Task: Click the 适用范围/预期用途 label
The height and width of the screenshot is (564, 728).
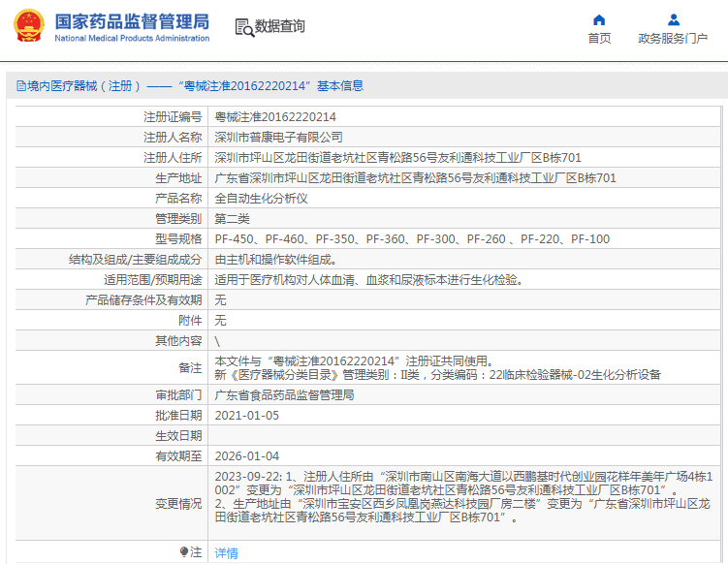Action: [153, 280]
